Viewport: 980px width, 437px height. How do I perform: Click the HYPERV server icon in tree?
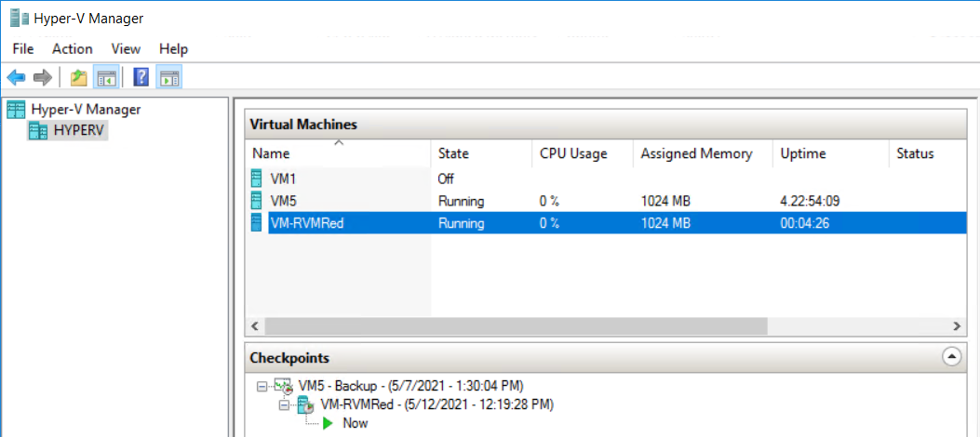pos(39,131)
